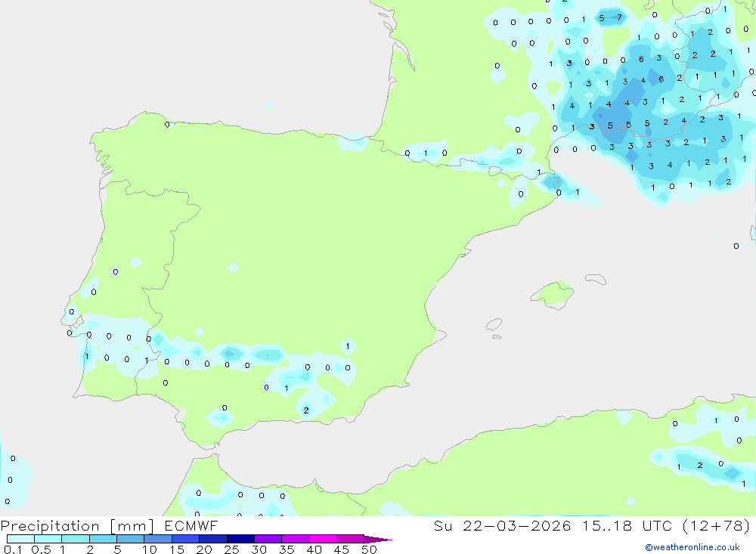The width and height of the screenshot is (756, 554).
Task: Click the legend label "20"
Action: click(x=204, y=549)
